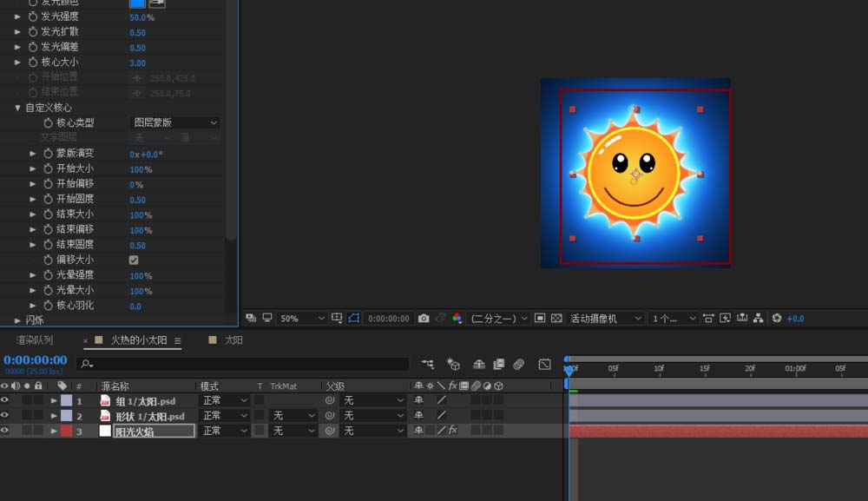Toggle the transparency grid in viewer
Image resolution: width=868 pixels, height=501 pixels.
pos(556,319)
